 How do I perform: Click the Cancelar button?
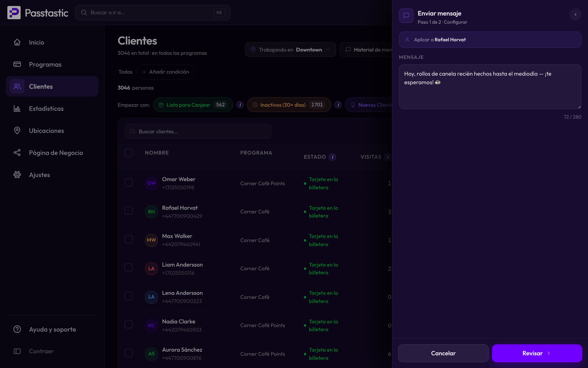(443, 353)
